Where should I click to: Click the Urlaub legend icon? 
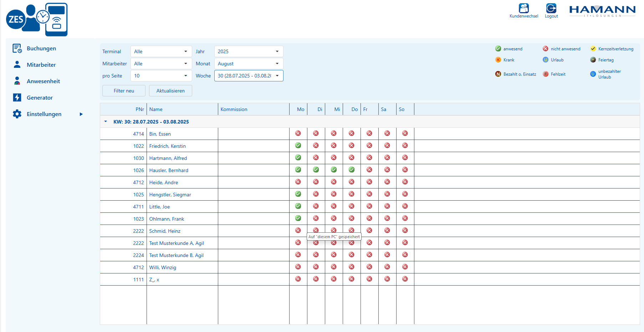pyautogui.click(x=546, y=60)
